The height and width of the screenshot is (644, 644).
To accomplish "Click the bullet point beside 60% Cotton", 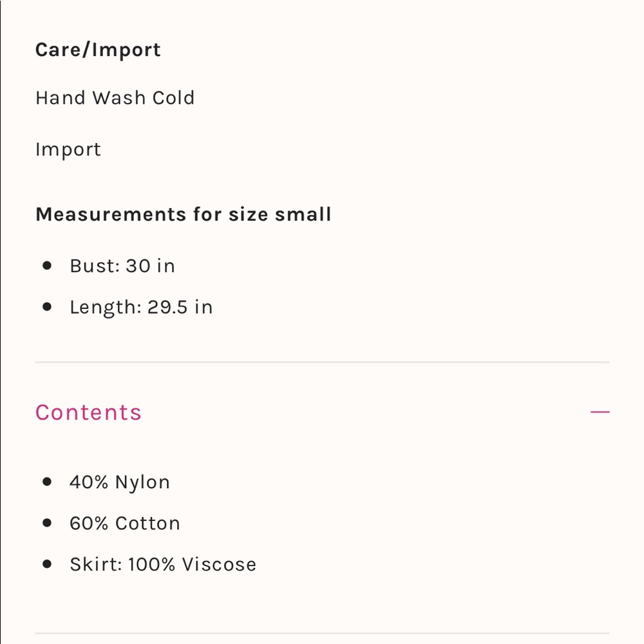I will pos(47,523).
